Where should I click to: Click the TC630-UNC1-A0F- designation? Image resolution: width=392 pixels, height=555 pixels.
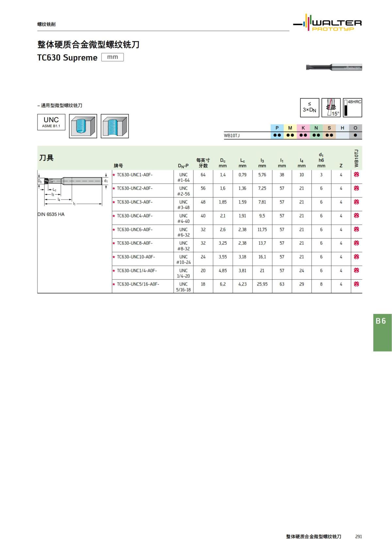pyautogui.click(x=135, y=175)
